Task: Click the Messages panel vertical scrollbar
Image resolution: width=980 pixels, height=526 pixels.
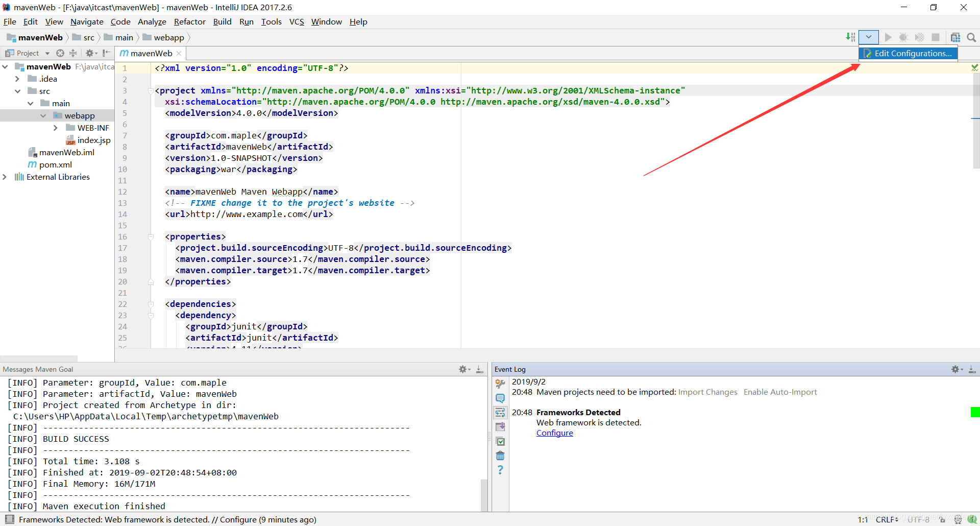Action: pyautogui.click(x=484, y=494)
